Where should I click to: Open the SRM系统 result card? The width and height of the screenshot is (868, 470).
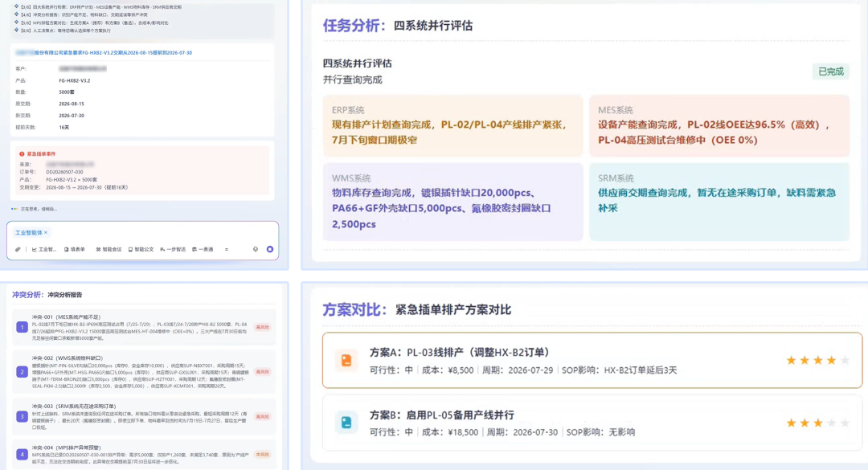coord(719,202)
